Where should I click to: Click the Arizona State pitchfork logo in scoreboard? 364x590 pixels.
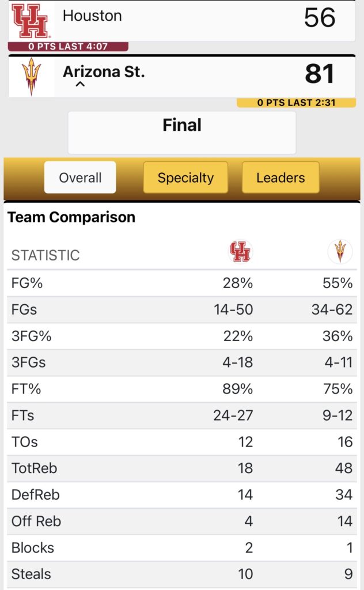click(x=31, y=76)
